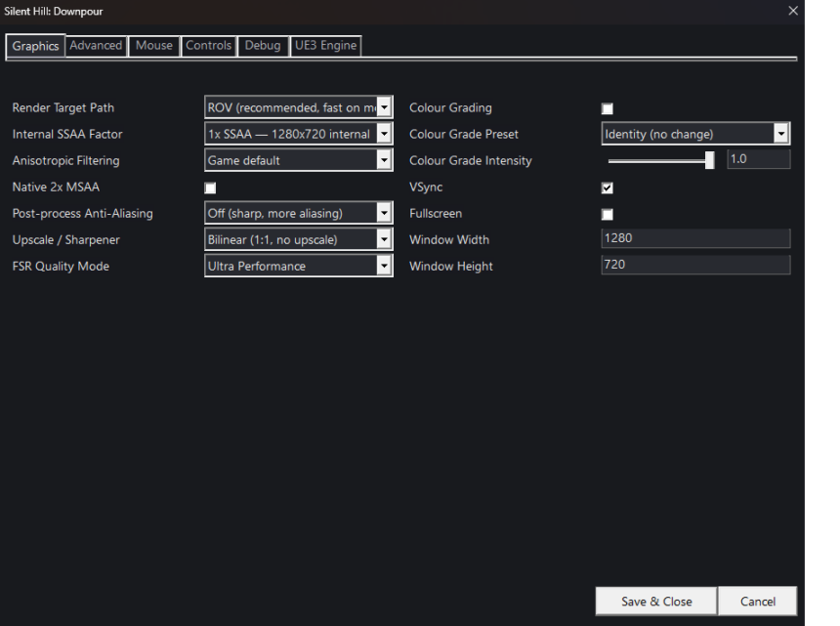Open the Upscale / Sharpener dropdown
The image size is (840, 626).
298,239
